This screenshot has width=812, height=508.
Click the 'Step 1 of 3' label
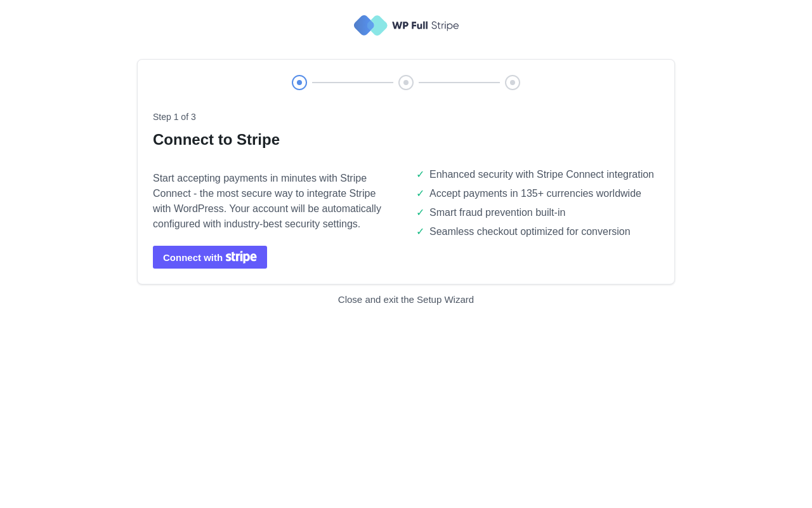click(x=174, y=117)
